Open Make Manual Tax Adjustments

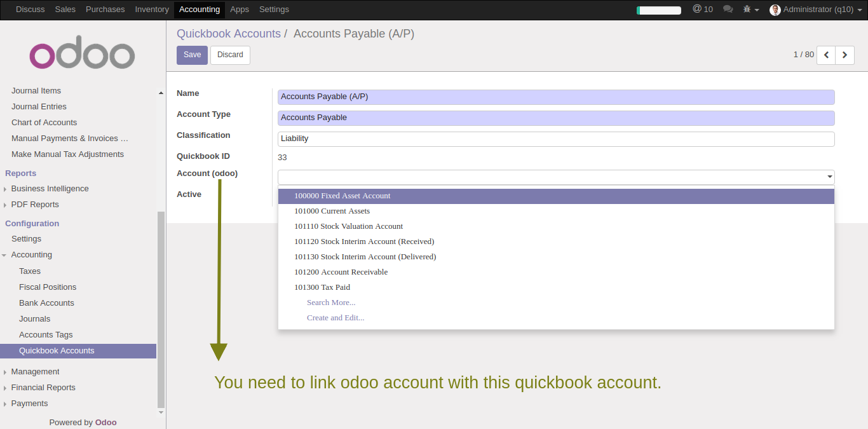(x=67, y=154)
